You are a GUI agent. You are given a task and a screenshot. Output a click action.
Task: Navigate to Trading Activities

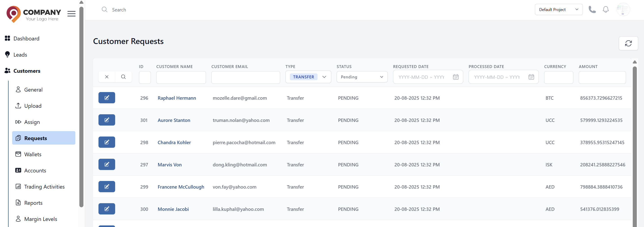(x=44, y=187)
